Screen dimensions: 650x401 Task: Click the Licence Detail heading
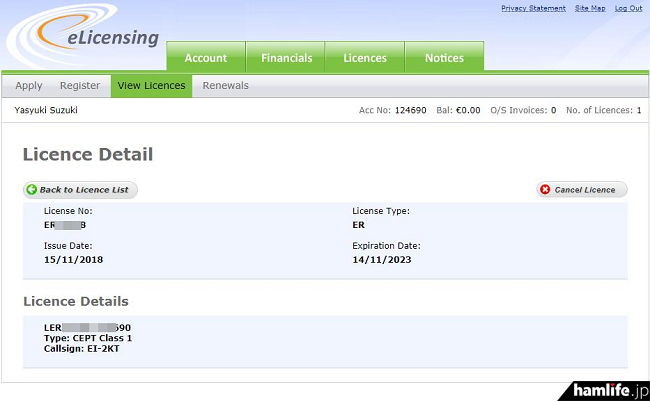[88, 155]
